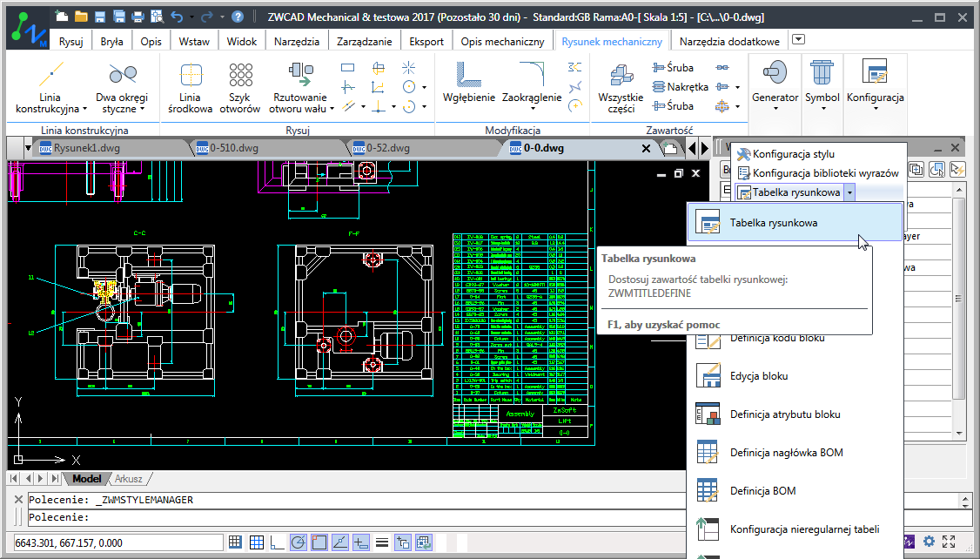The width and height of the screenshot is (980, 559).
Task: Select Definicja atrybutu bloku menu entry
Action: [785, 414]
